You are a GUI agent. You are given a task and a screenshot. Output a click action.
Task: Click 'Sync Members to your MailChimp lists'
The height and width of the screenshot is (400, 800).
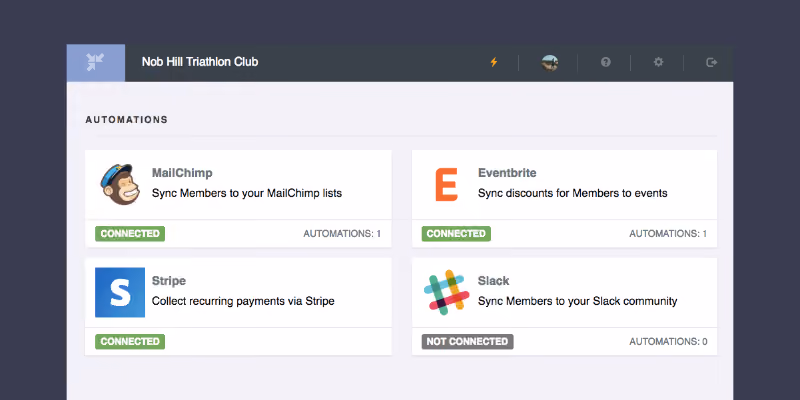[247, 193]
